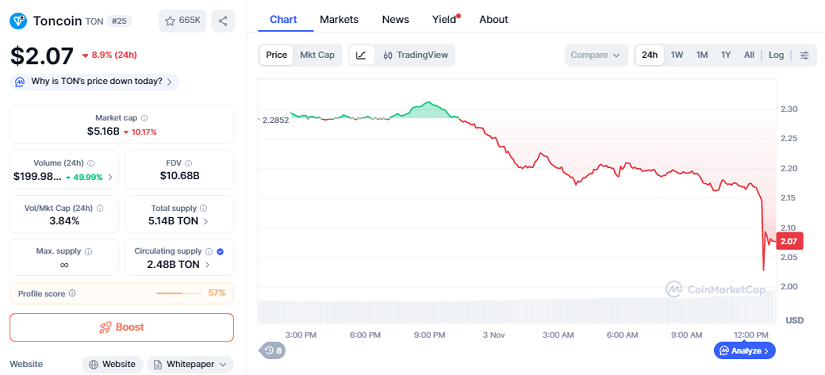Click the #25 rank badge

pos(119,21)
